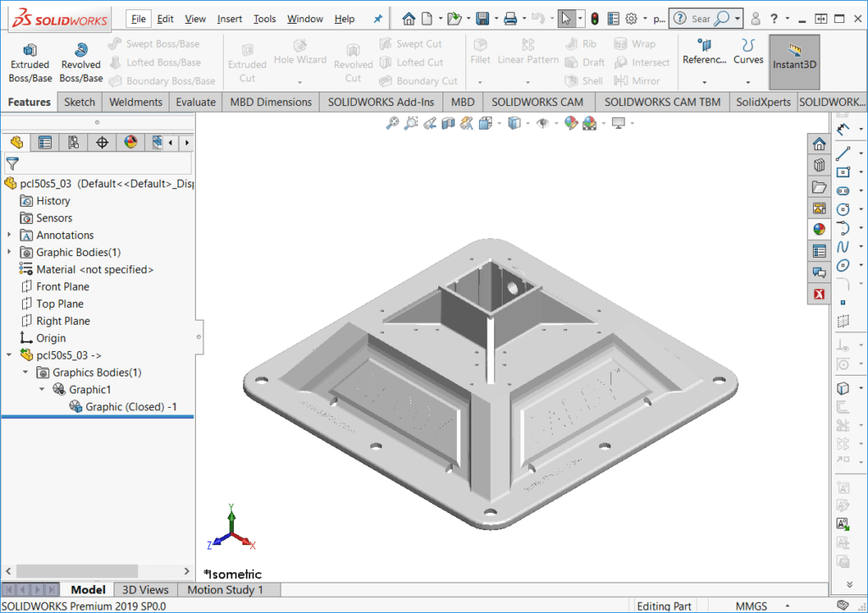Screen dimensions: 868x613
Task: Switch to MBD Dimensions tab
Action: pyautogui.click(x=270, y=102)
